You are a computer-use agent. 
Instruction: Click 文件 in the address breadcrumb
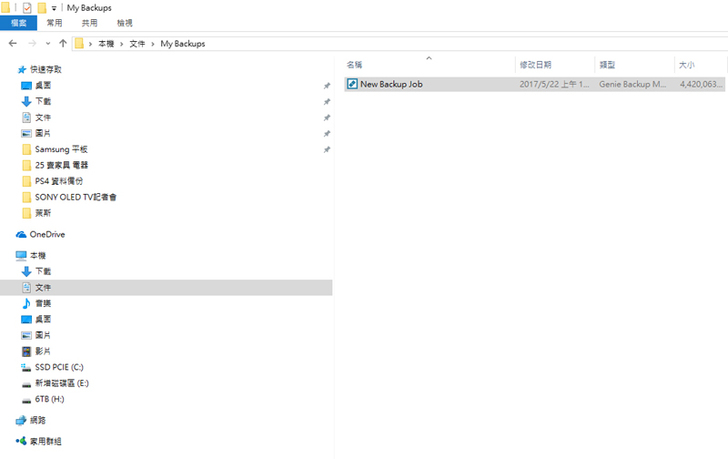(x=137, y=44)
